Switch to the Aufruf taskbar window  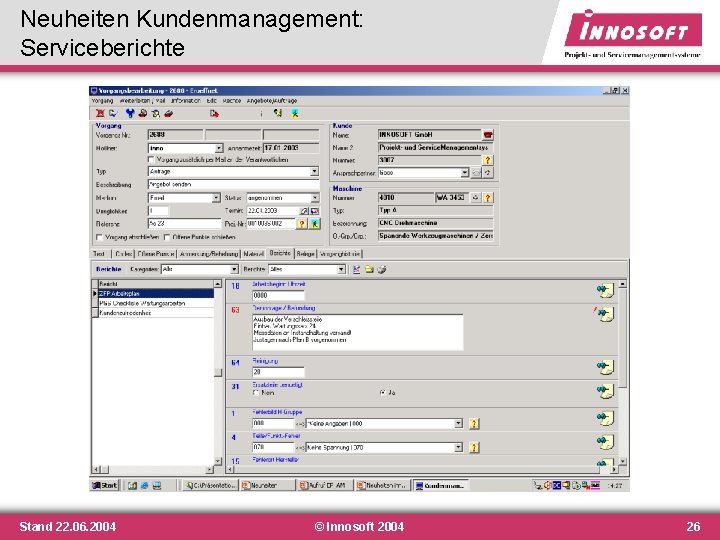[325, 485]
